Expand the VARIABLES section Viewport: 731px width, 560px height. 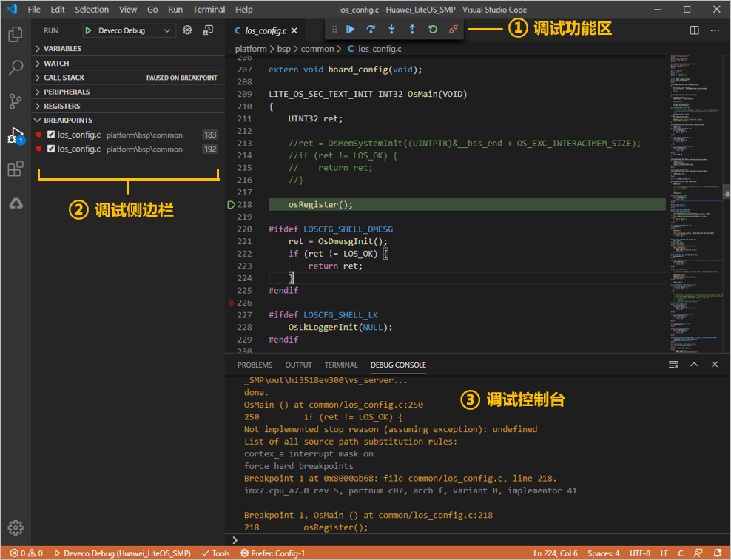pos(62,48)
